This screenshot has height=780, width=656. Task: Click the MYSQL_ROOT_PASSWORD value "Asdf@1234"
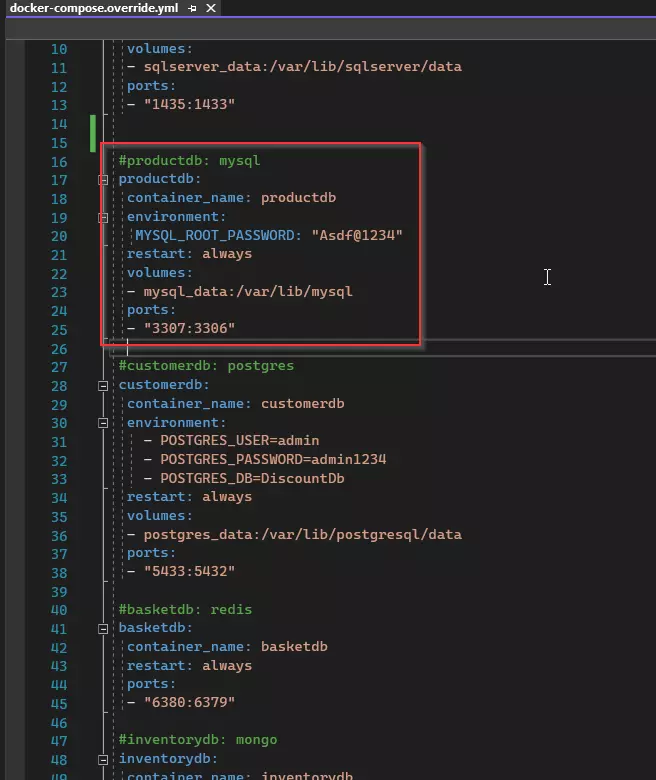pyautogui.click(x=357, y=235)
